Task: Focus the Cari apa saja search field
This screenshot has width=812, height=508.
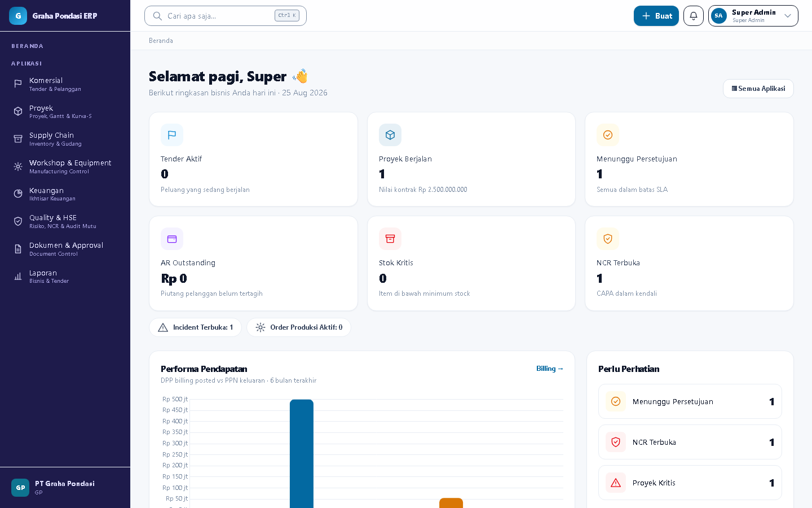Action: (x=226, y=16)
